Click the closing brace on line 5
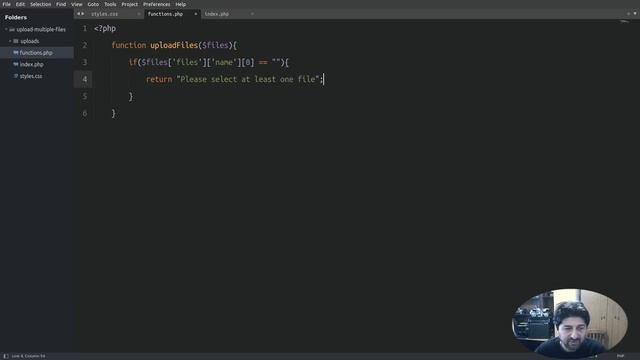Screen dimensions: 640x360 coord(131,97)
